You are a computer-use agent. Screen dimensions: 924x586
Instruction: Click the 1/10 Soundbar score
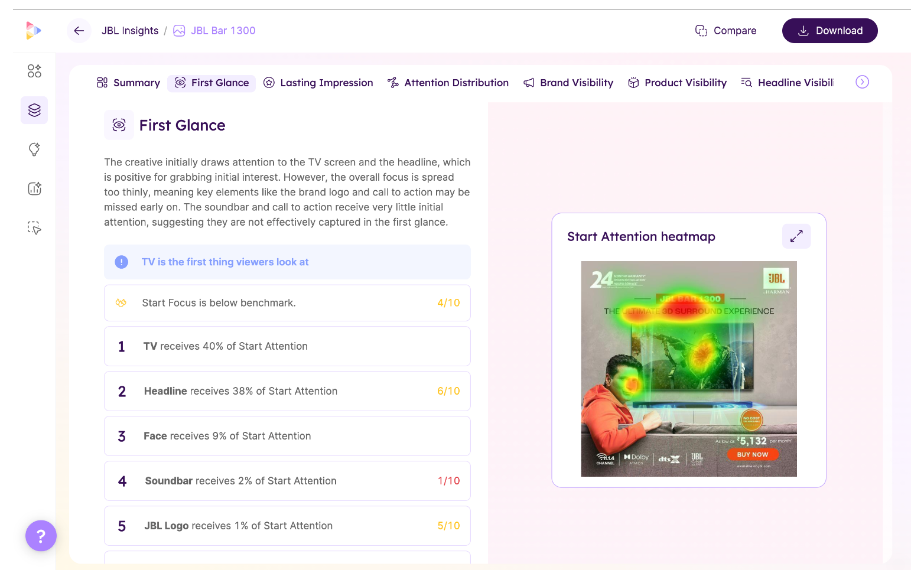448,481
